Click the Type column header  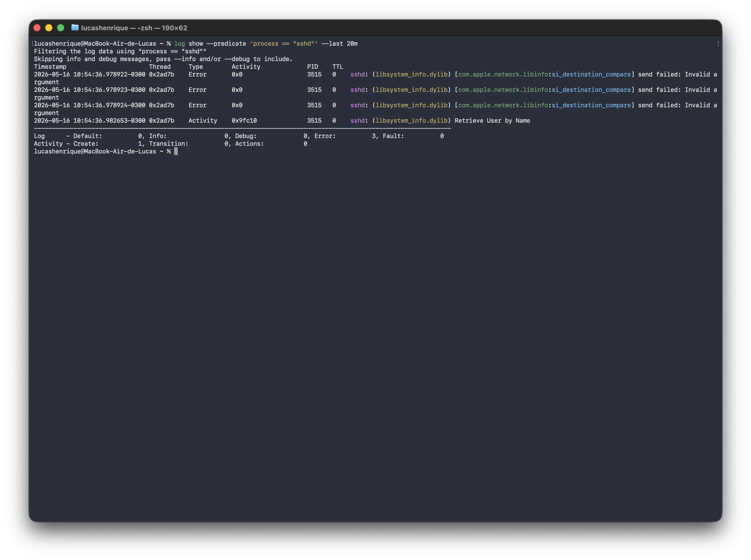tap(196, 67)
